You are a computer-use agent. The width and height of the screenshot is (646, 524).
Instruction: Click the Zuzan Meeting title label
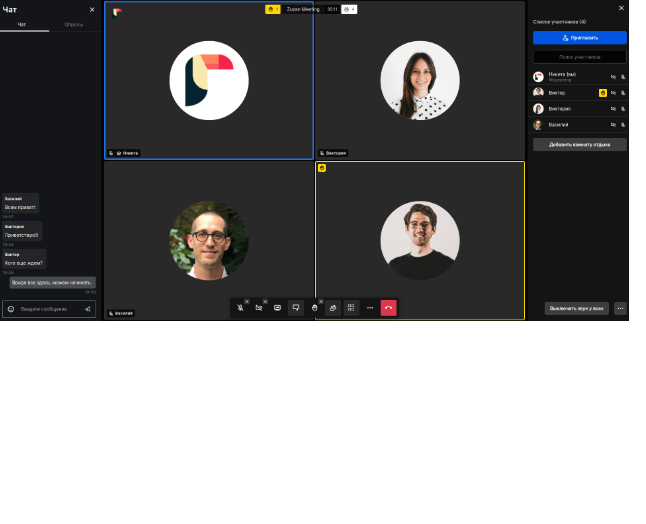303,9
